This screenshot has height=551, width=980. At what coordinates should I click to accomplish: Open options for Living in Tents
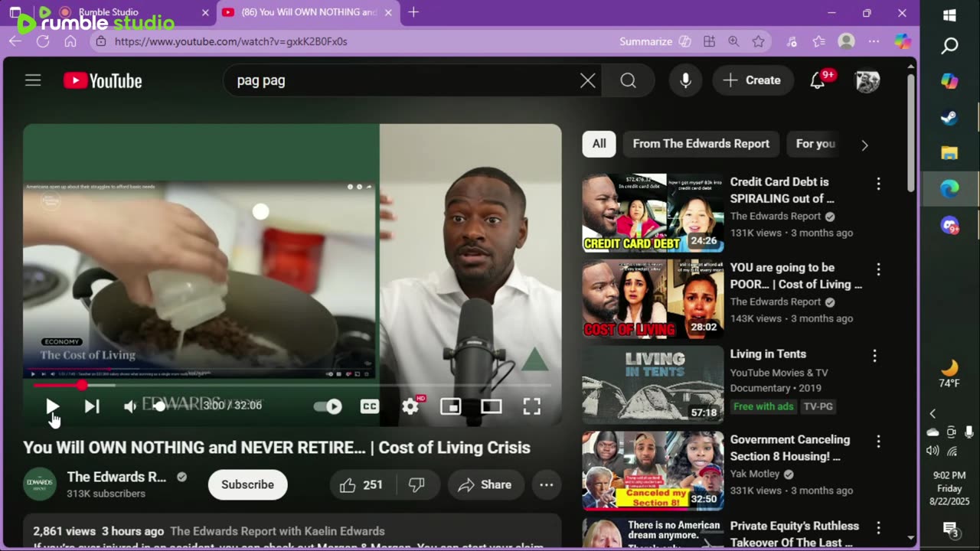[x=874, y=356]
